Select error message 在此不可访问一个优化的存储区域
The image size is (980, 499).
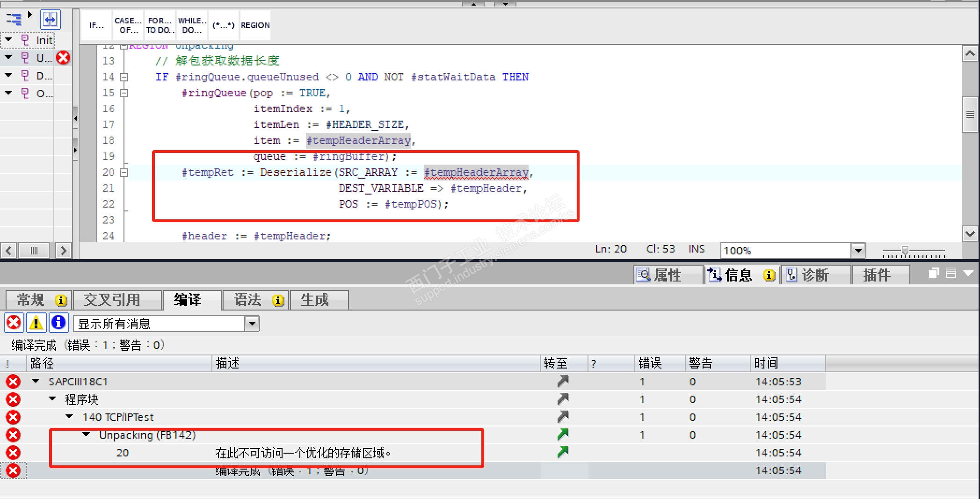303,453
